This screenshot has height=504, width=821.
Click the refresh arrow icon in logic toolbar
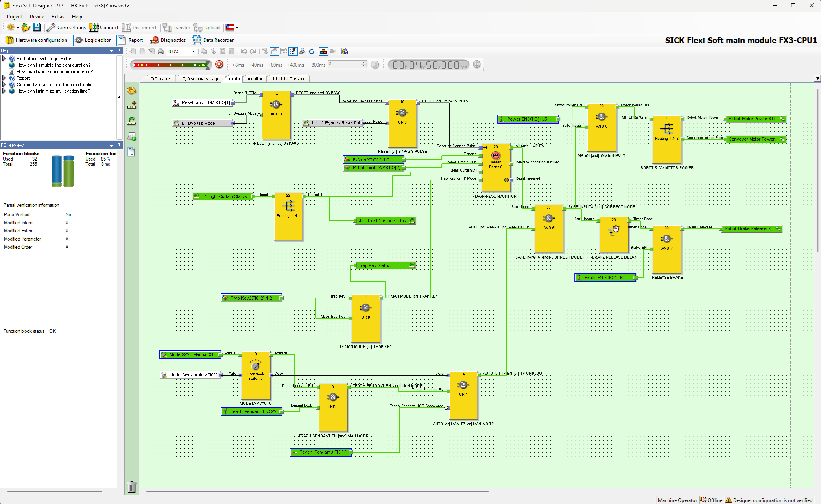pyautogui.click(x=312, y=52)
